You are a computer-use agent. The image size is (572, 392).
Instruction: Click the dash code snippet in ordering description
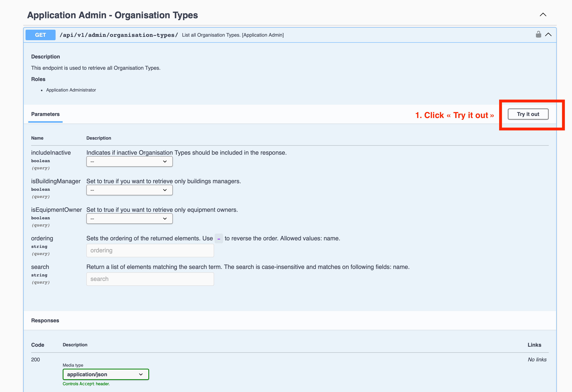pyautogui.click(x=219, y=239)
